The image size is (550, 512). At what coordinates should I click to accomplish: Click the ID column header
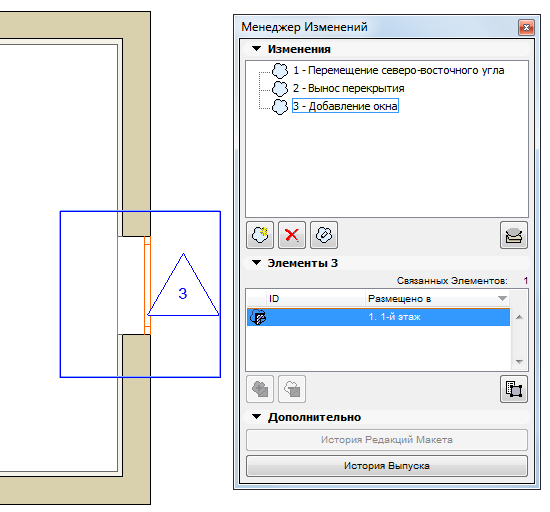316,298
